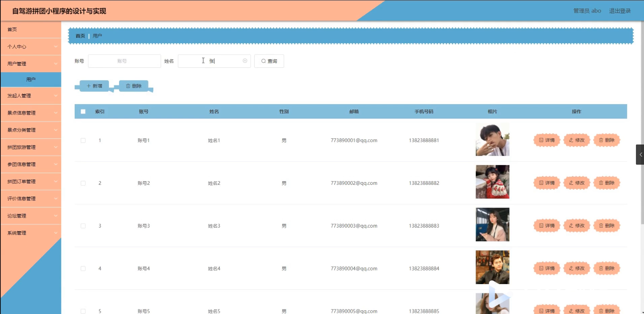Viewport: 644px width, 314px height.
Task: Select the 用户 submenu item
Action: coord(31,80)
